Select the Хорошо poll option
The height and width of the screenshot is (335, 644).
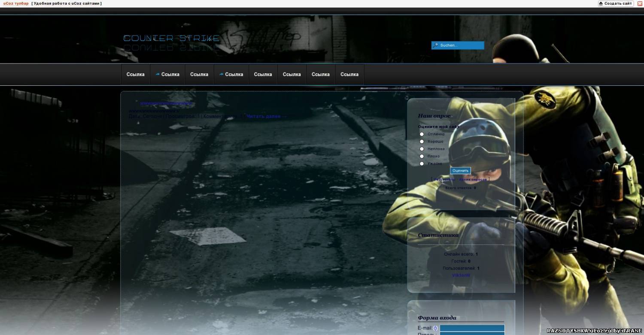[x=422, y=142]
